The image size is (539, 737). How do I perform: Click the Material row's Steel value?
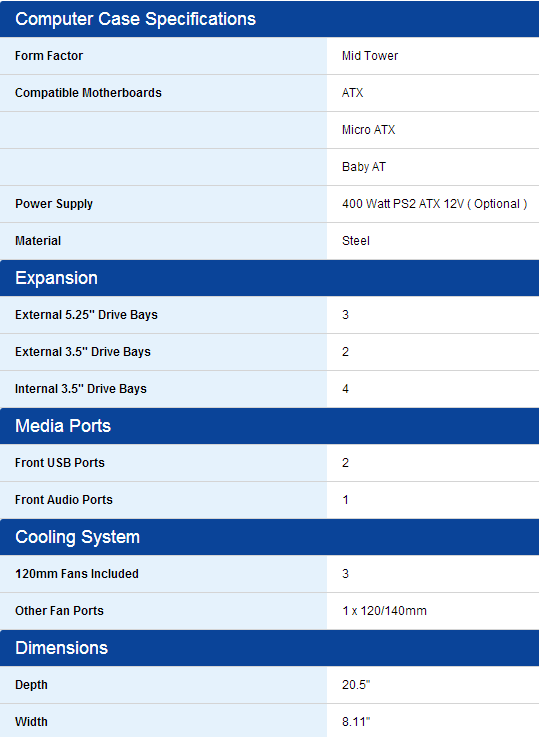(356, 241)
